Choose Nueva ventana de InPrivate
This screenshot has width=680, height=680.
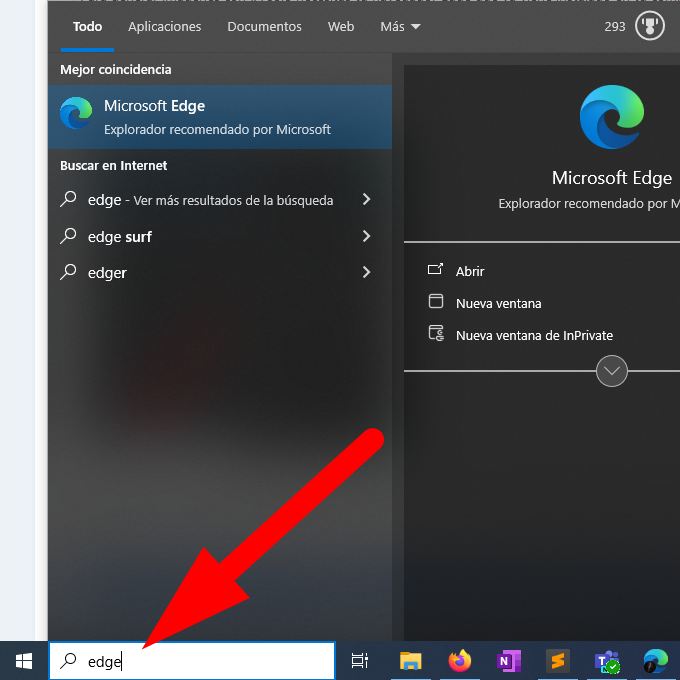(533, 335)
